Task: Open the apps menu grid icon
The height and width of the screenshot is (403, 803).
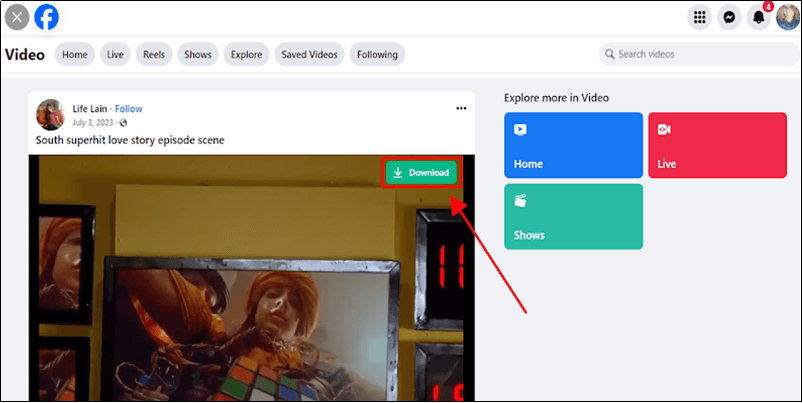Action: point(700,17)
